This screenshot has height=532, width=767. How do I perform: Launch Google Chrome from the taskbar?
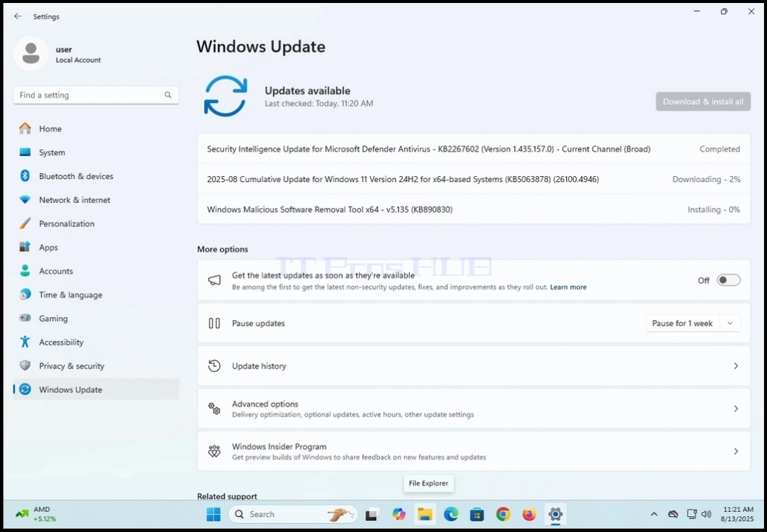tap(503, 514)
